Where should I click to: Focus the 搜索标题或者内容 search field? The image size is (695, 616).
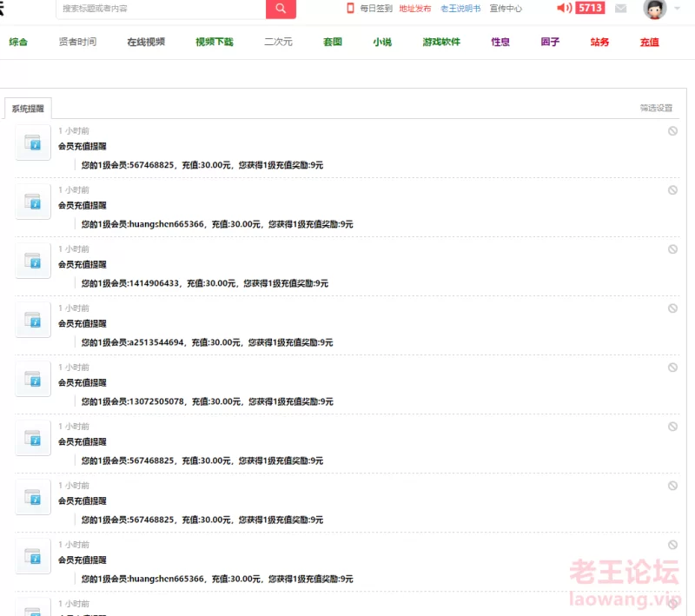tap(161, 9)
